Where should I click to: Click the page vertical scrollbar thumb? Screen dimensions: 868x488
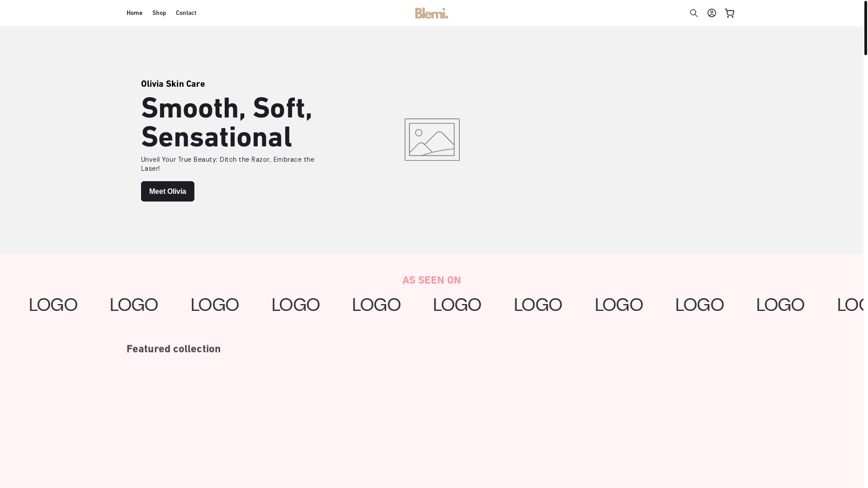coord(865,28)
